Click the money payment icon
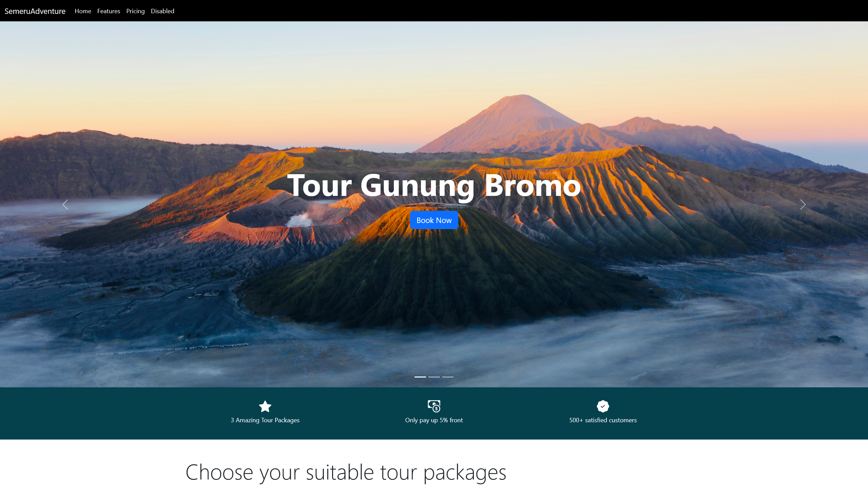Image resolution: width=868 pixels, height=488 pixels. (x=434, y=406)
